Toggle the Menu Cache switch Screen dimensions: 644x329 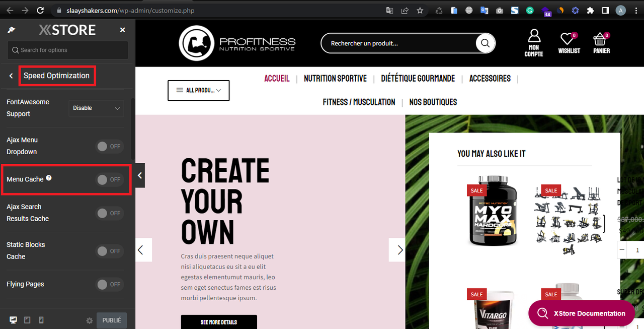tap(110, 180)
